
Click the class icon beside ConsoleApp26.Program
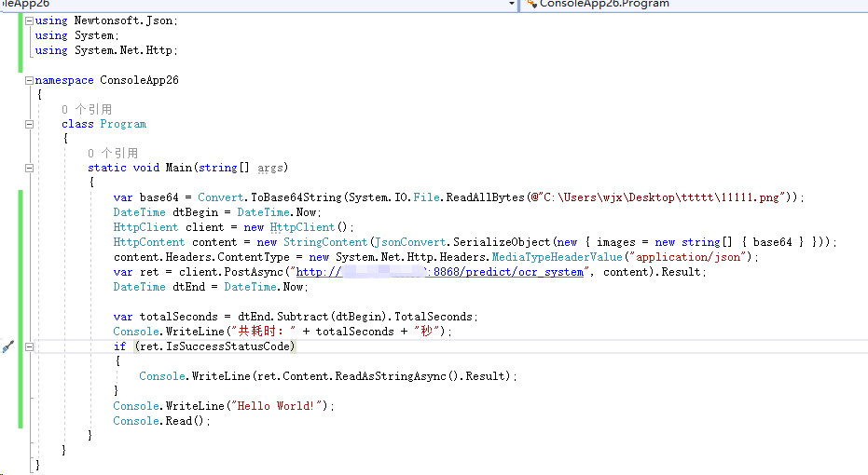(x=530, y=4)
